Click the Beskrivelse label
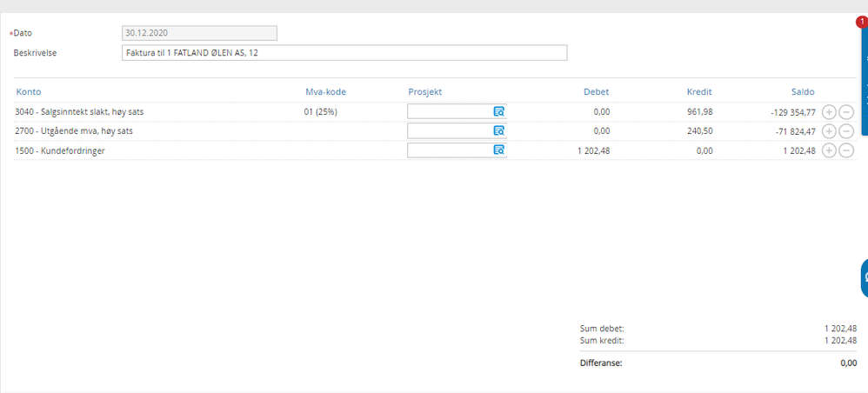868x393 pixels. (x=36, y=53)
